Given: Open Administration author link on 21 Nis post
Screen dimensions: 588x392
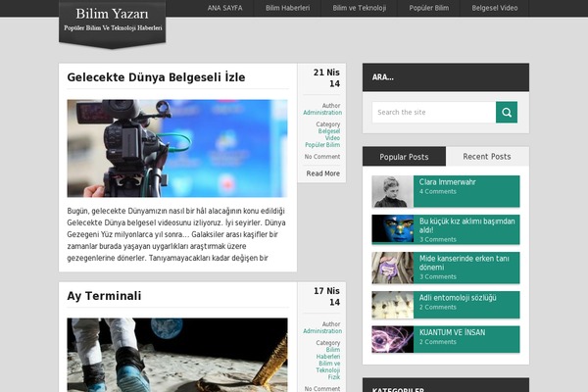Looking at the screenshot, I should click(x=322, y=113).
